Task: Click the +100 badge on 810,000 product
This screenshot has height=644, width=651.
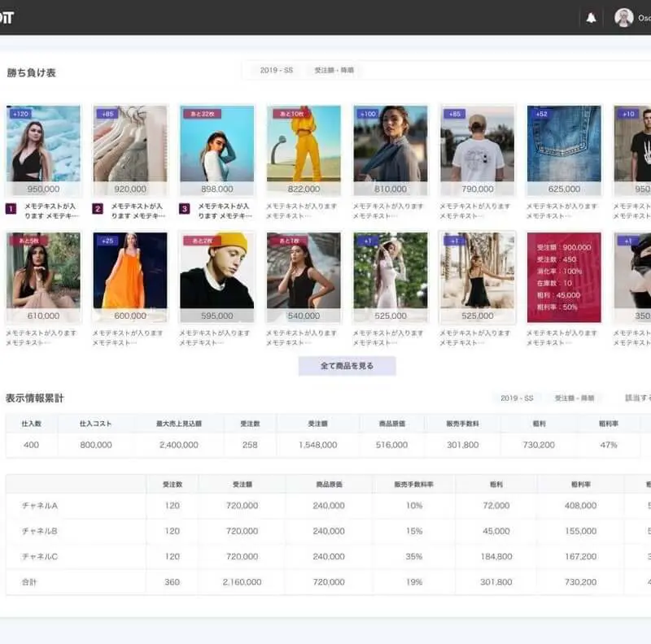Action: 368,114
